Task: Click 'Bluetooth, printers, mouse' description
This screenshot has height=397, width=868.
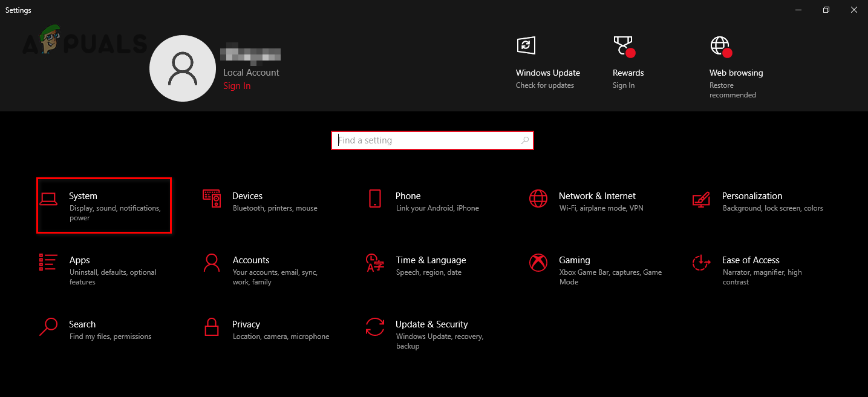Action: point(275,208)
